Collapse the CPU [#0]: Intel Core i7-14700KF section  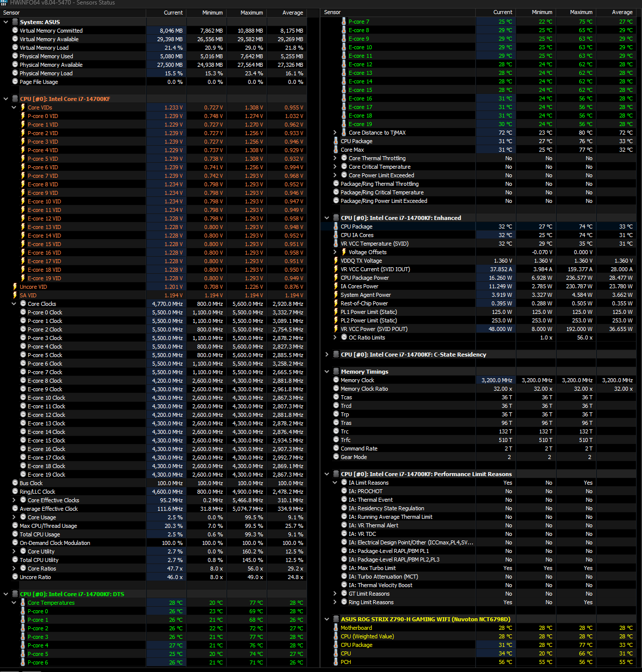click(6, 99)
